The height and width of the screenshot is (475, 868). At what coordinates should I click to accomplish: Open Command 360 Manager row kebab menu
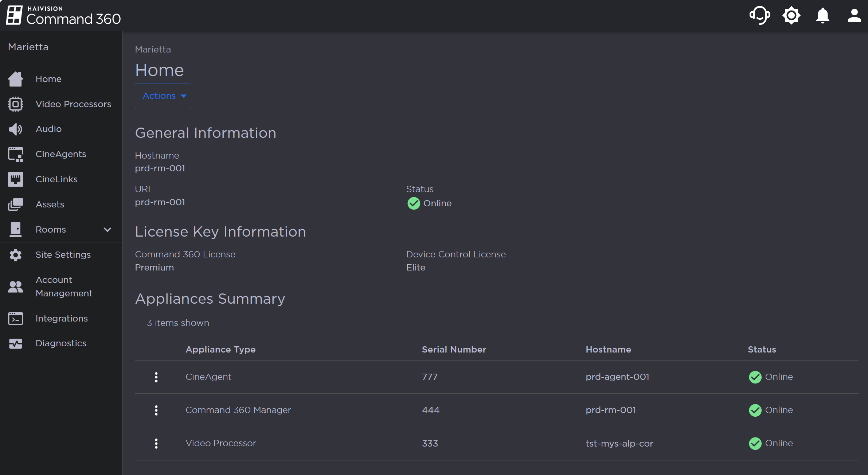(156, 410)
